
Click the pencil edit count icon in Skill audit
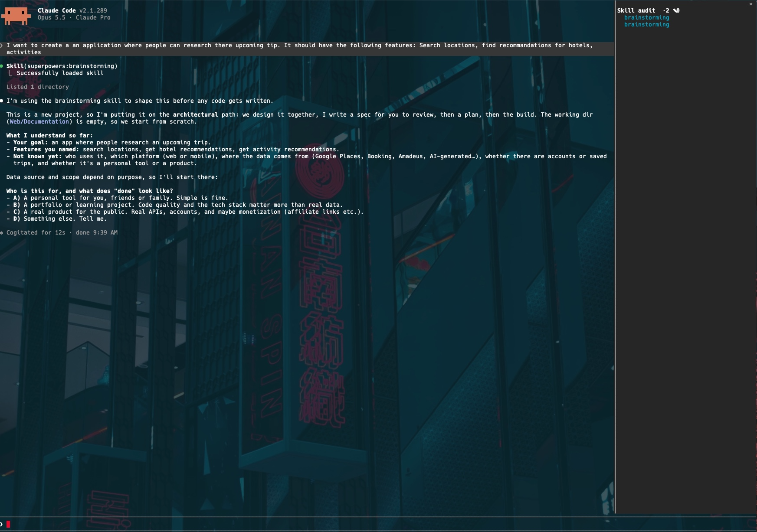tap(676, 10)
